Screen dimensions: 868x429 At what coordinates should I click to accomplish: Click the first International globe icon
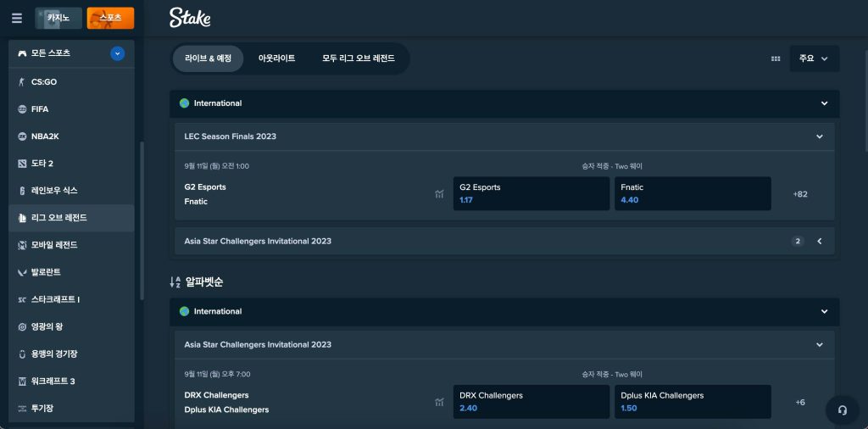tap(184, 103)
